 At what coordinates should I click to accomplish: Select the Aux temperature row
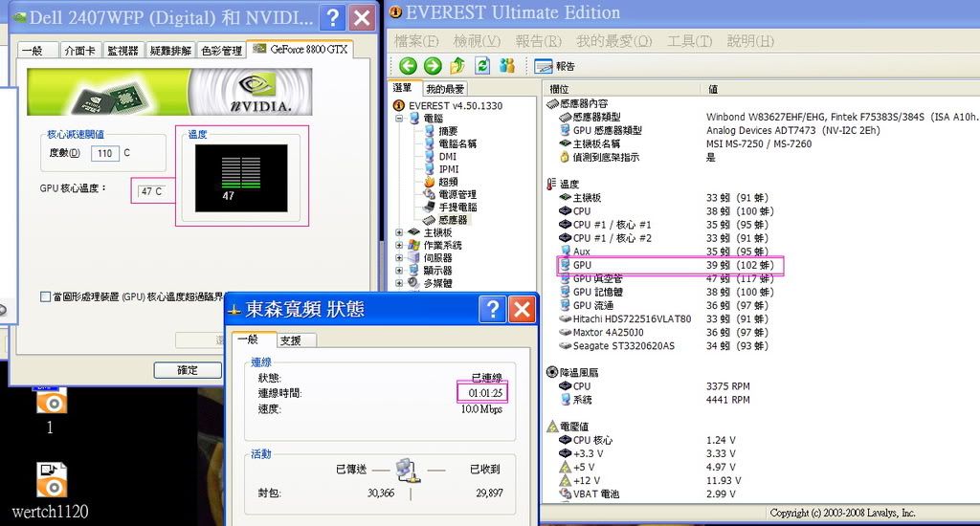(x=663, y=252)
